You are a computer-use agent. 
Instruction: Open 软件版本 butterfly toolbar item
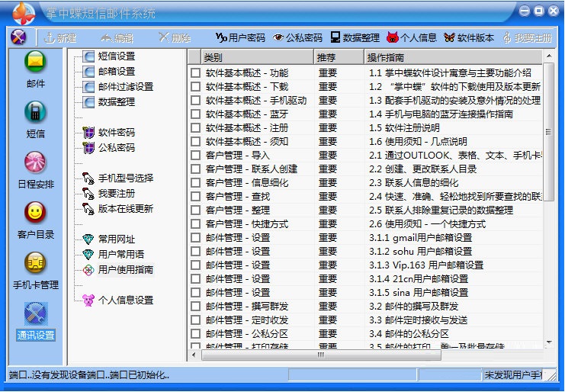tap(469, 38)
